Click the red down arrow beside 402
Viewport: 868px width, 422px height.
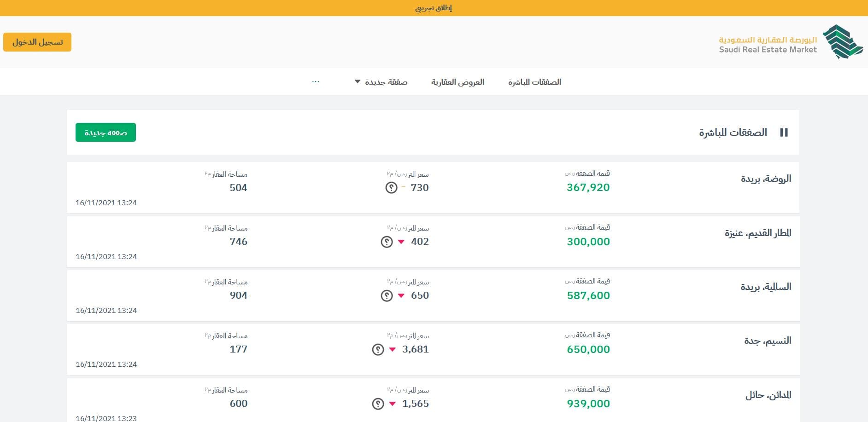pyautogui.click(x=400, y=241)
